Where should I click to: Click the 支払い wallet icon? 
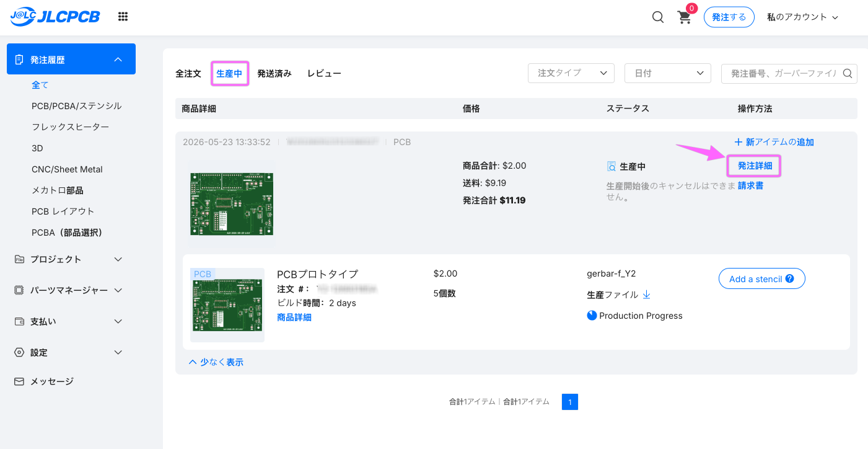coord(19,321)
